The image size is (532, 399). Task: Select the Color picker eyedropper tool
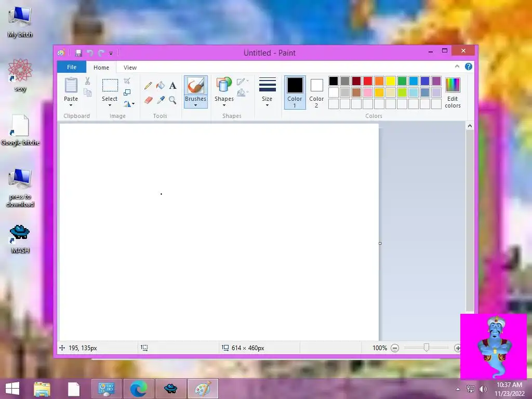(161, 100)
